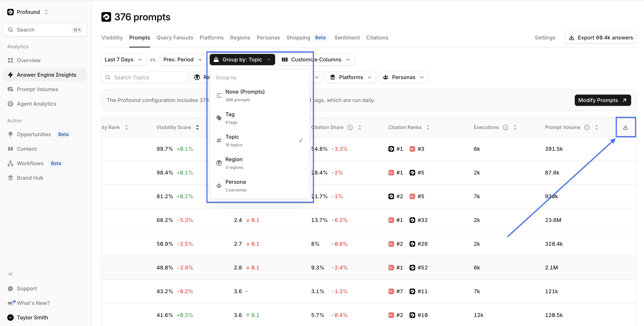Expand the Customize Columns dropdown

316,60
